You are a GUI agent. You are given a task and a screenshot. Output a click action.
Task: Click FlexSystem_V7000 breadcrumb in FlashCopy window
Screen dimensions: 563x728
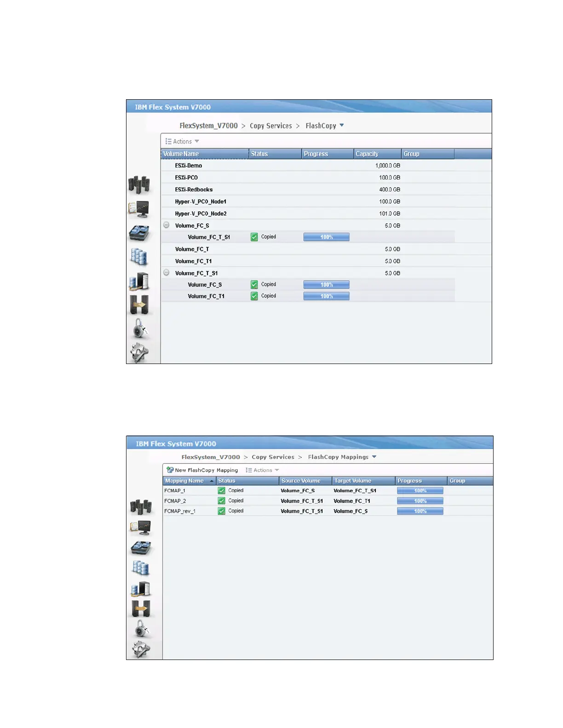[x=208, y=125]
